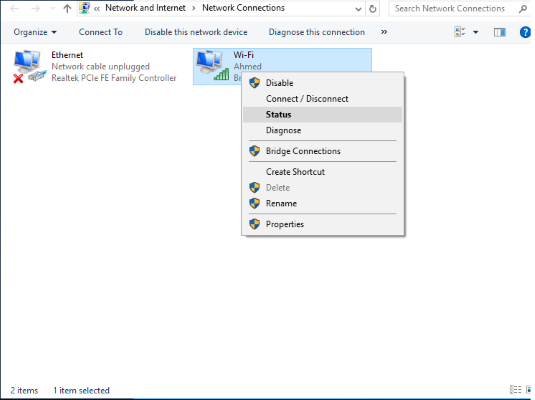The image size is (535, 400).
Task: Switch to details view in status bar
Action: (x=515, y=389)
